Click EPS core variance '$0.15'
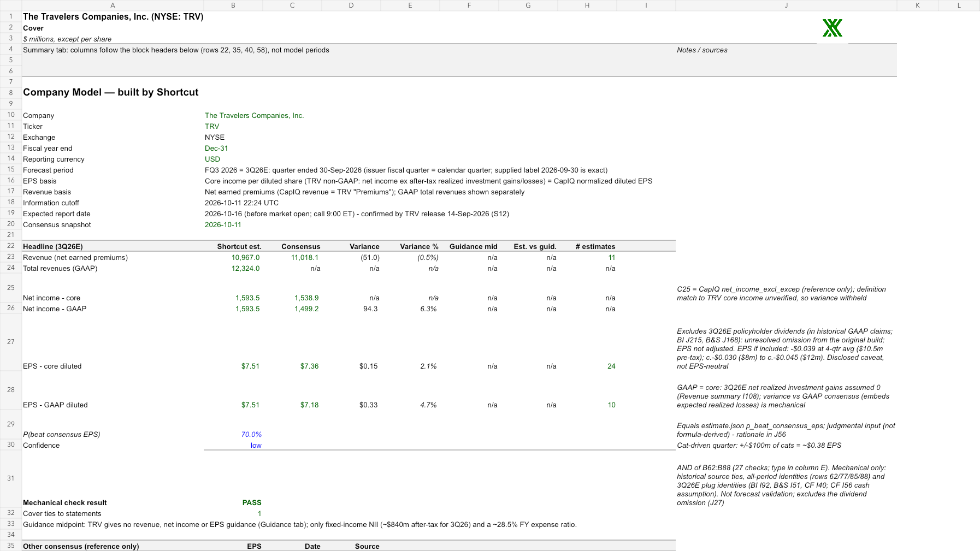The height and width of the screenshot is (551, 980). 368,366
